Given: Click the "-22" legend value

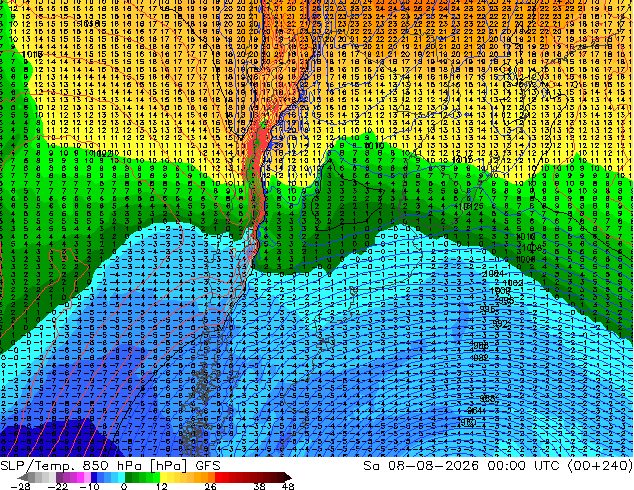Looking at the screenshot, I should 57,486.
